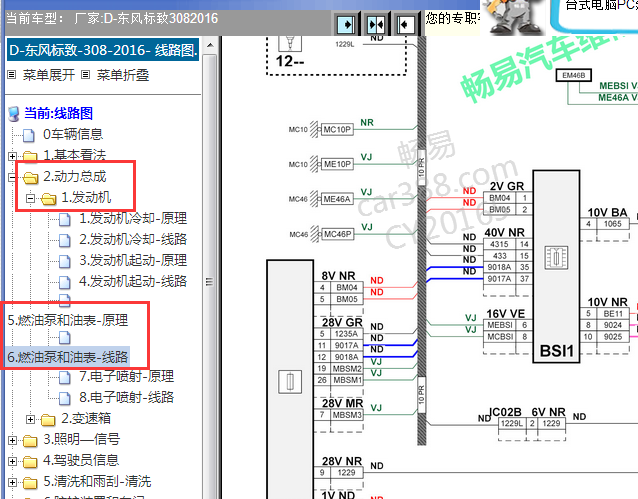Screen dimensions: 638x499
Task: Click the 9018A pin in 40V NR connector
Action: [499, 267]
